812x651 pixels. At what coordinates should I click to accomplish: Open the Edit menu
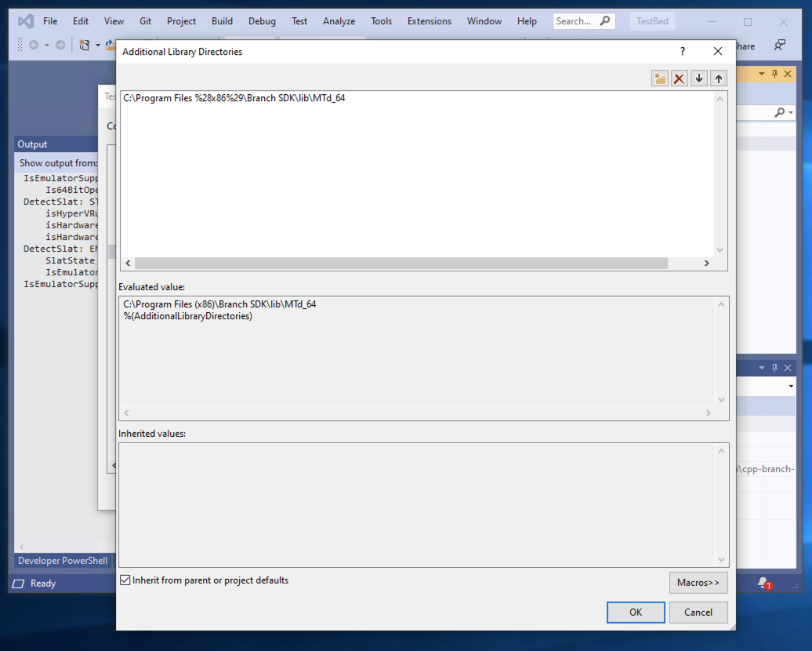(80, 21)
